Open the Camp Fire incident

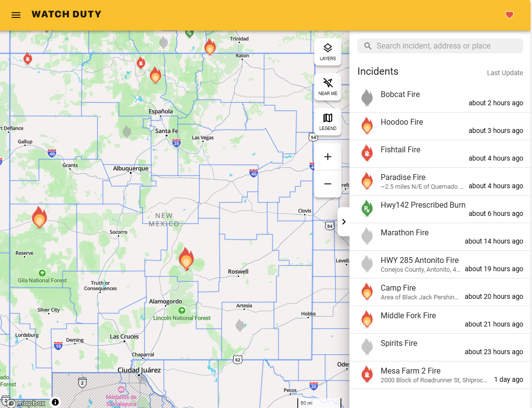coord(440,292)
